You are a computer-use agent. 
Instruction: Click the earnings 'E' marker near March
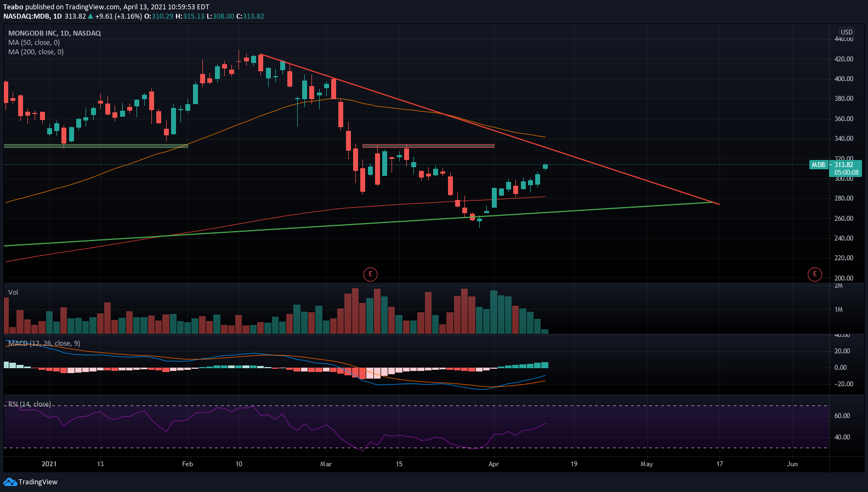pyautogui.click(x=370, y=274)
